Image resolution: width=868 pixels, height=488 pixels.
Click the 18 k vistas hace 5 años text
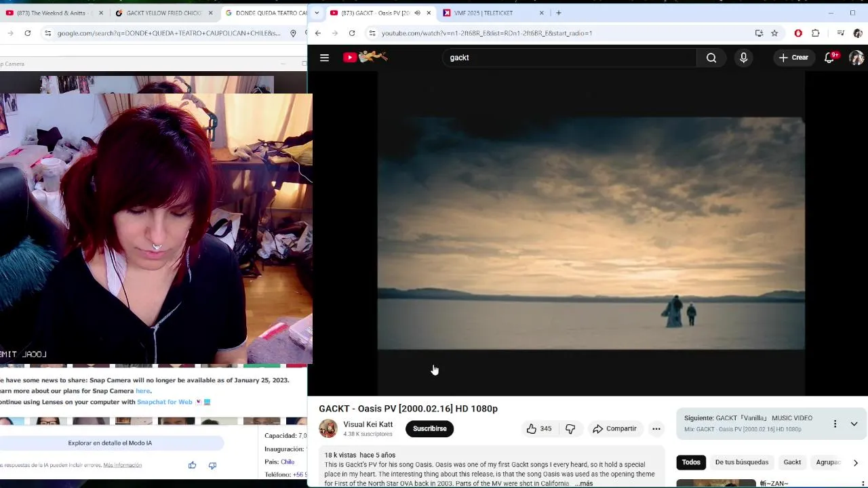point(359,455)
